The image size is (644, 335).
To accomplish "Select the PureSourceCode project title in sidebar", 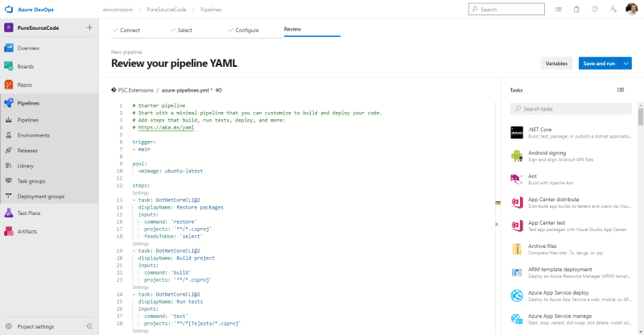I will (x=38, y=28).
